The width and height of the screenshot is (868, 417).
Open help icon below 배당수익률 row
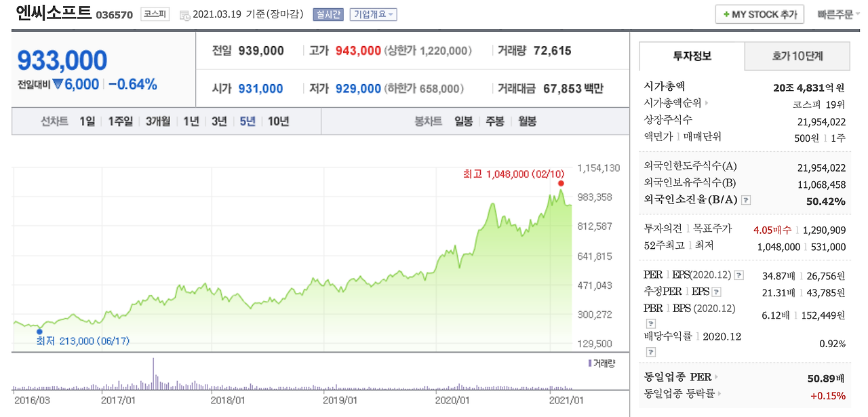tap(650, 352)
